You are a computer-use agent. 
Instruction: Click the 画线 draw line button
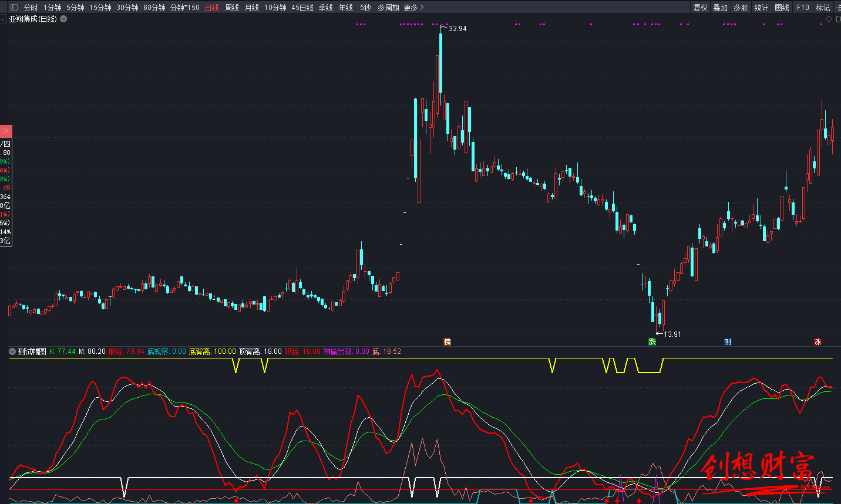coord(782,8)
